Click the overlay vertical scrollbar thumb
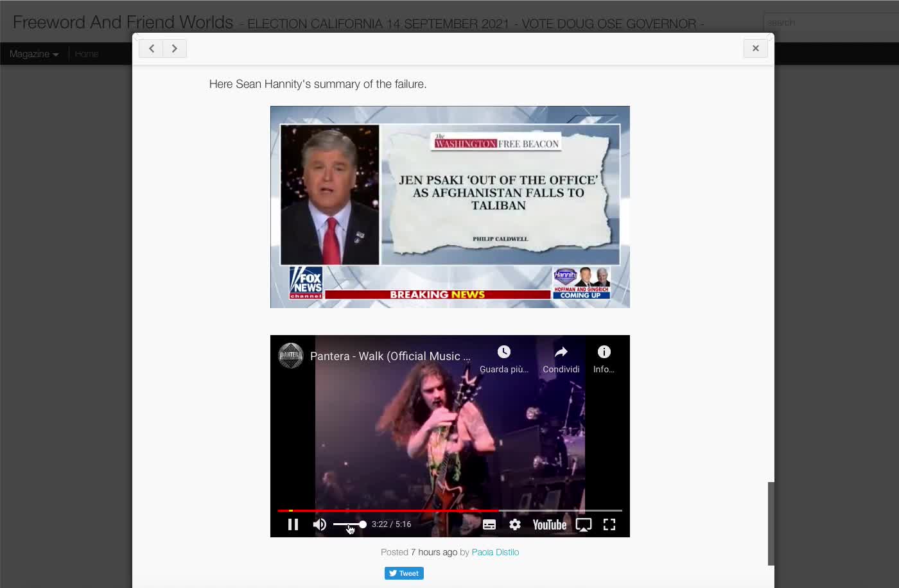 point(771,523)
